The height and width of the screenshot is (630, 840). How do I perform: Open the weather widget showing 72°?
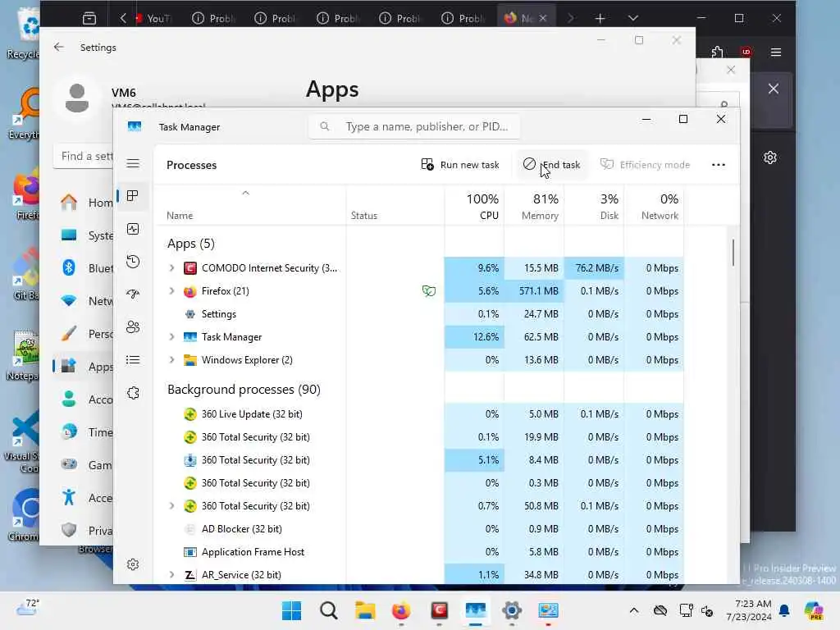tap(28, 608)
